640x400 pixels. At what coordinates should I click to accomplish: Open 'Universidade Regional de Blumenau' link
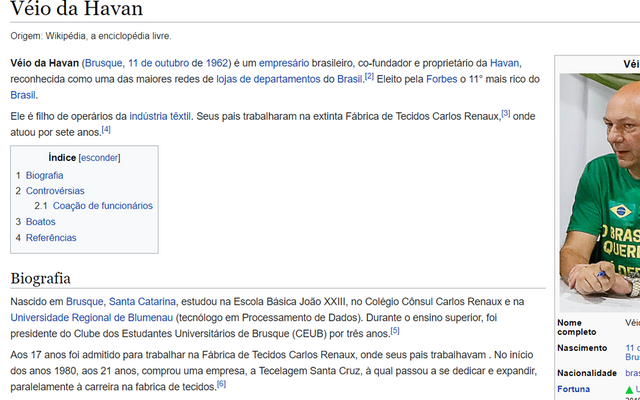pyautogui.click(x=92, y=318)
